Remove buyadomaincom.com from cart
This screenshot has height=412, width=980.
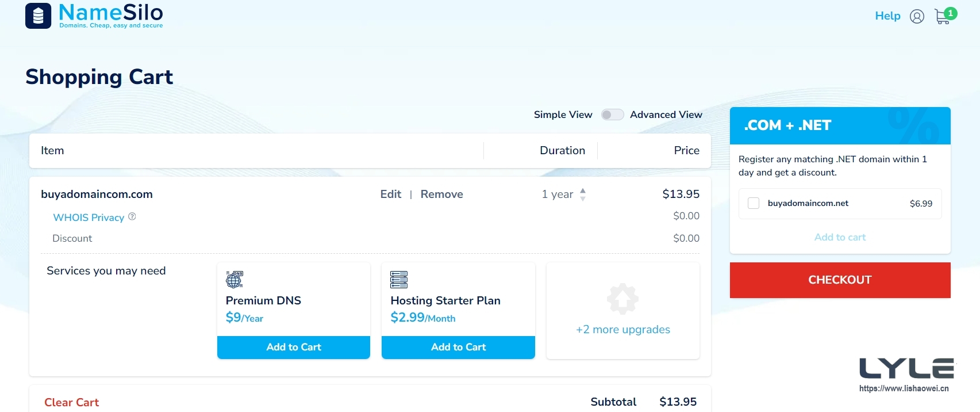pos(441,194)
